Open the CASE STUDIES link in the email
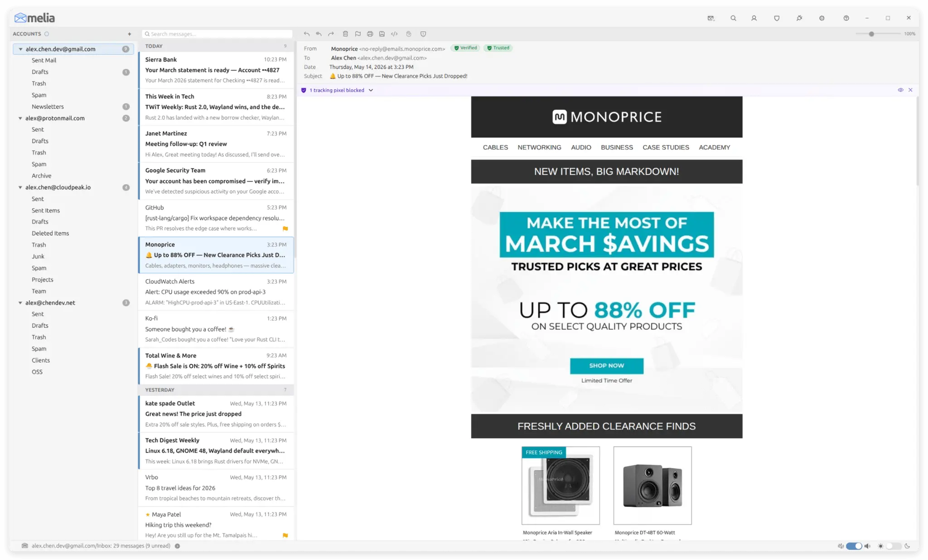 coord(666,148)
